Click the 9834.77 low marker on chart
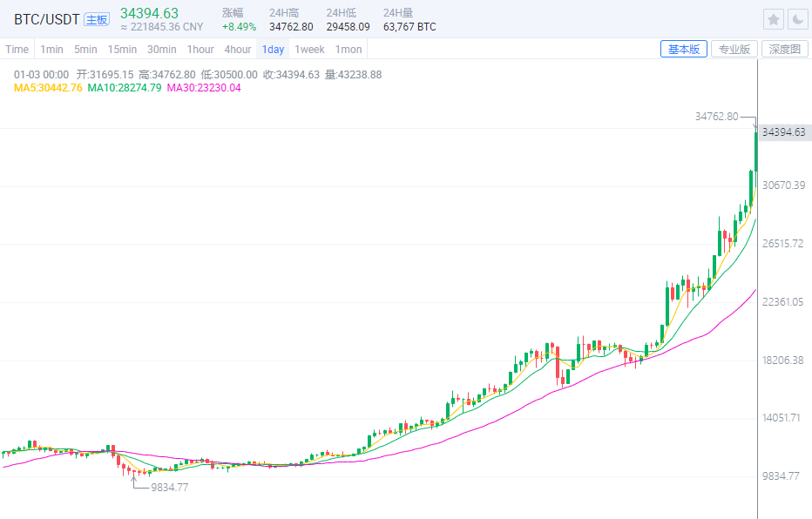This screenshot has height=519, width=812. coord(170,488)
